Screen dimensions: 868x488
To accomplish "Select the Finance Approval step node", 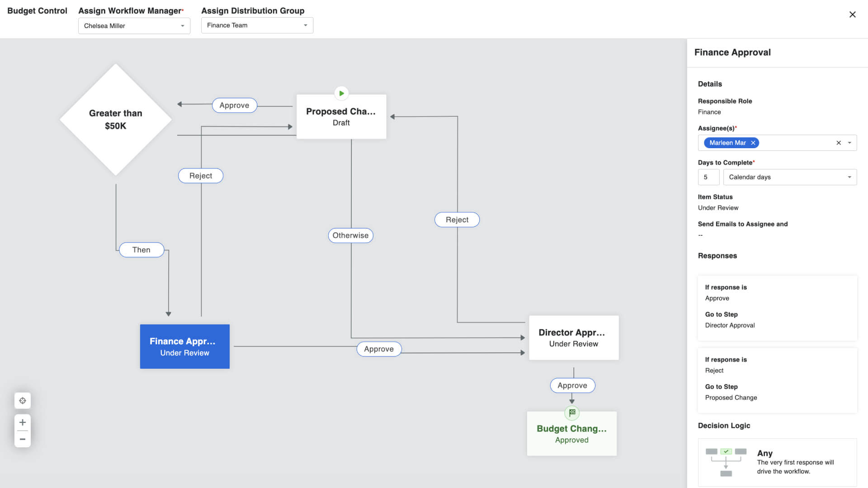I will pyautogui.click(x=184, y=347).
